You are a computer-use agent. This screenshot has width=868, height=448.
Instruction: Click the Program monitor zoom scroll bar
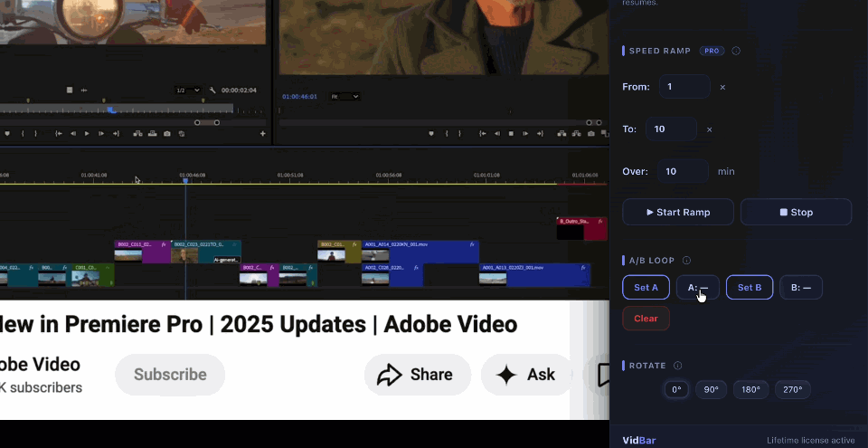point(593,122)
